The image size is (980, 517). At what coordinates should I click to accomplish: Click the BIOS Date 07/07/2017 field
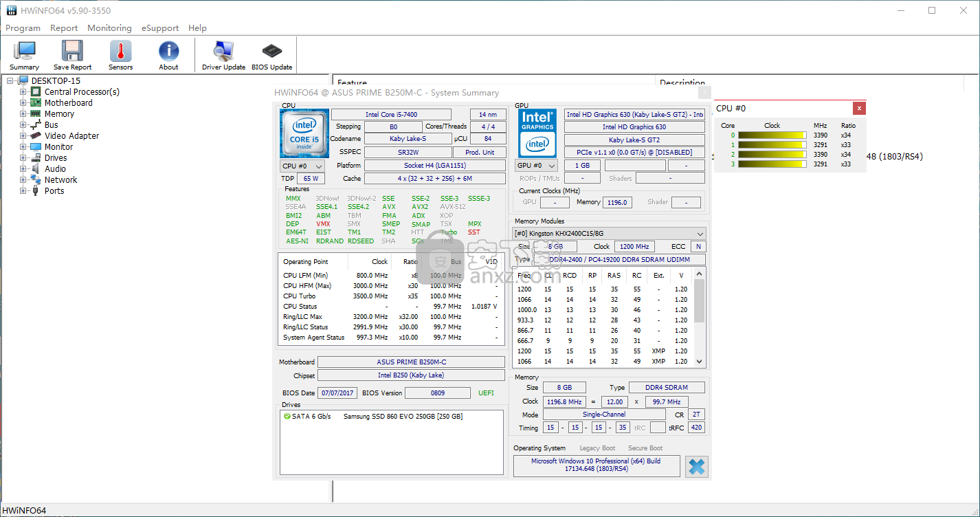click(x=337, y=393)
